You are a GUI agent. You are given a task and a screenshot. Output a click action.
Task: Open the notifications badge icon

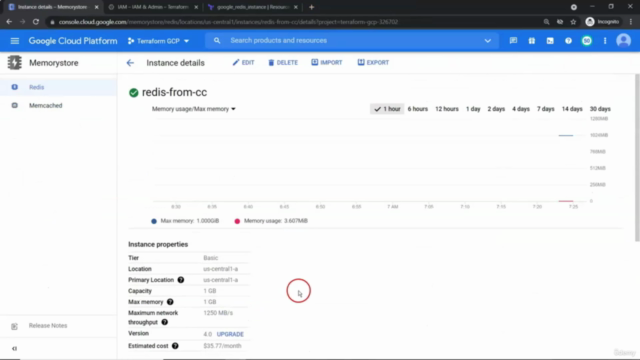point(587,41)
